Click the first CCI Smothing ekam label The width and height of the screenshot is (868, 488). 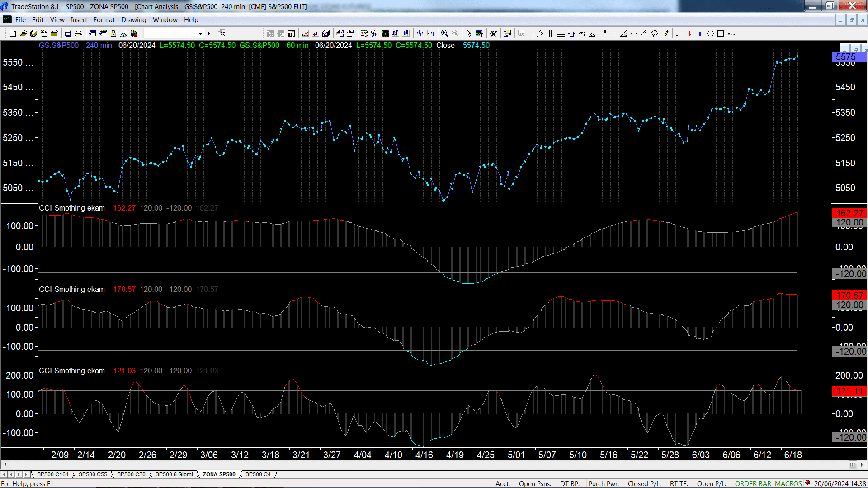click(72, 208)
